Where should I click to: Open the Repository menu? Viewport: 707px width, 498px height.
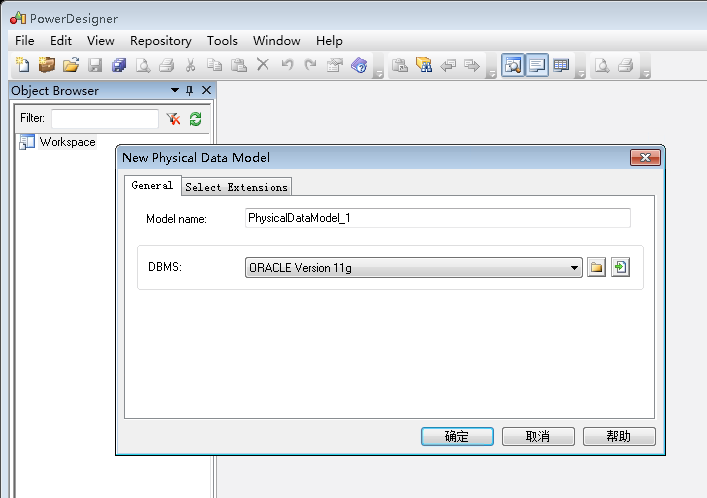click(161, 41)
